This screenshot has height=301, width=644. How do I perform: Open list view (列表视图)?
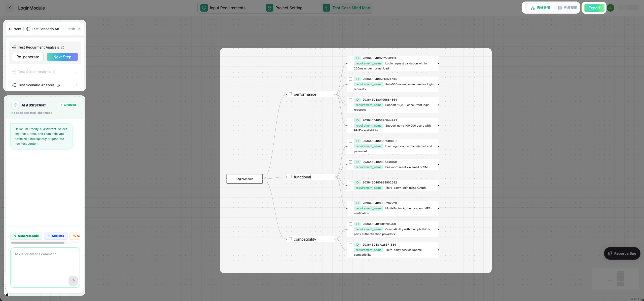567,8
